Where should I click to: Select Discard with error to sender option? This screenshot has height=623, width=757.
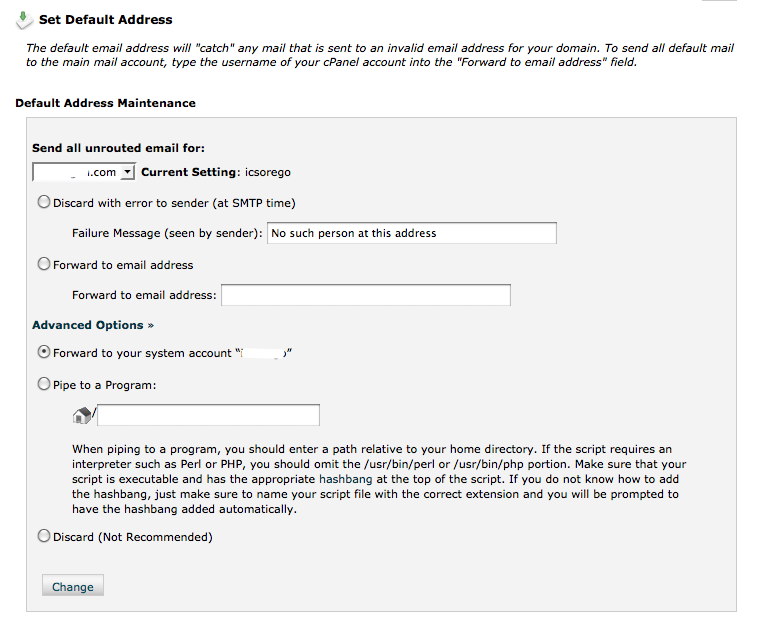coord(43,202)
